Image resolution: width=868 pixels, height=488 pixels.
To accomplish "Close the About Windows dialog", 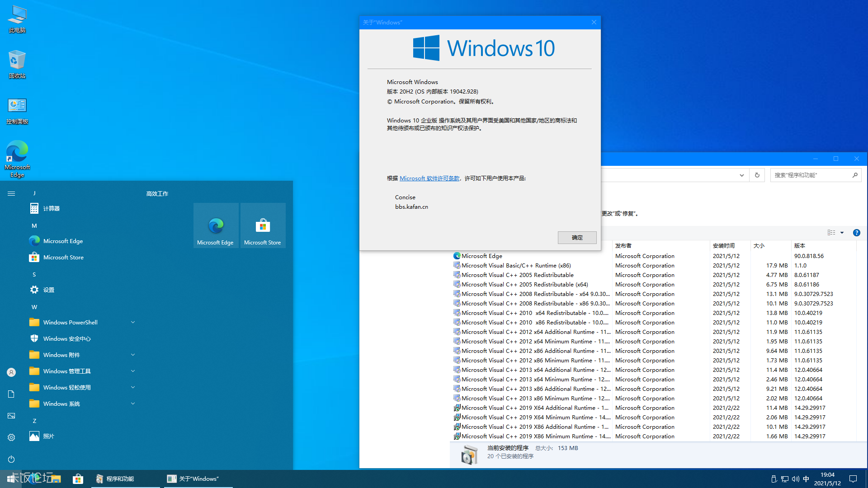I will 594,22.
